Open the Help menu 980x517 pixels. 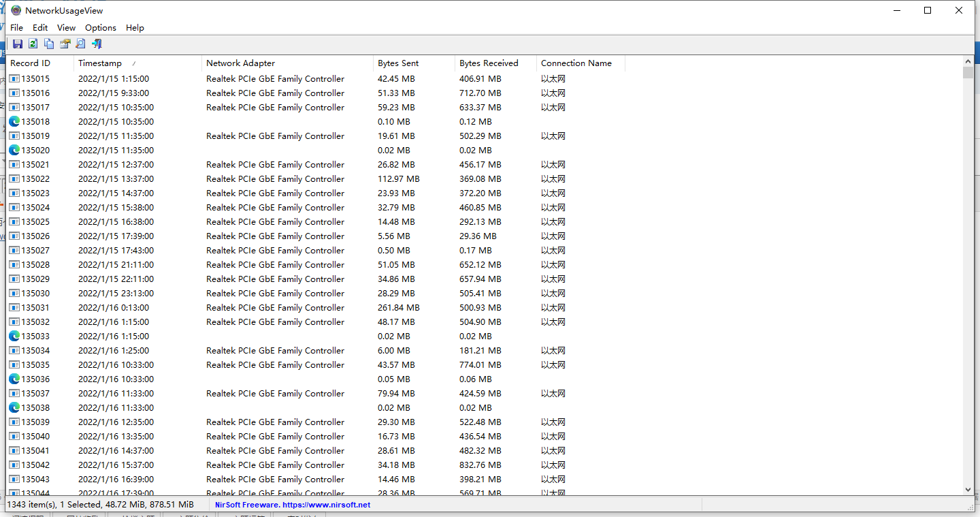coord(135,28)
